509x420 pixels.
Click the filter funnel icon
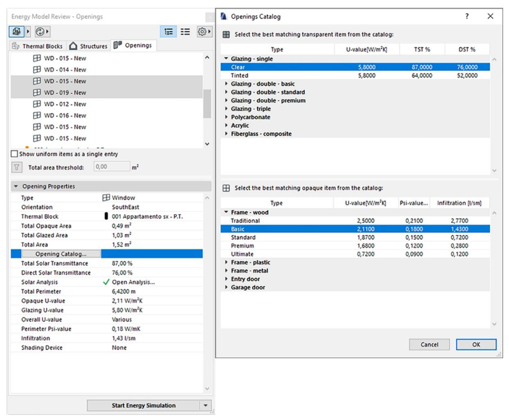[17, 167]
